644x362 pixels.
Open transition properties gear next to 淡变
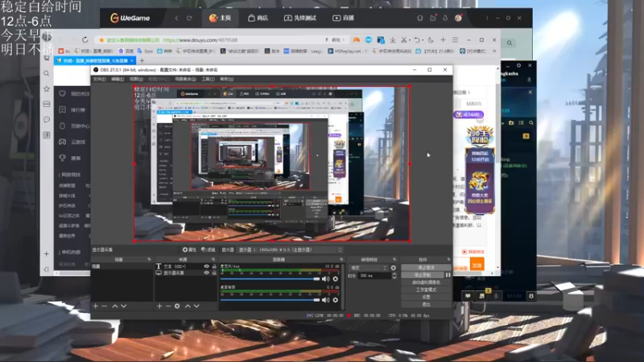393,268
